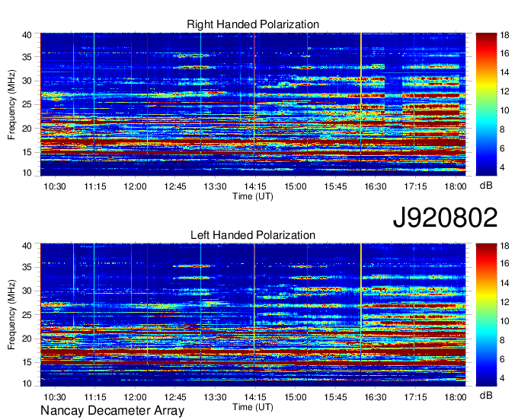Viewport: 518px width, 420px height.
Task: Click the 10 value on bottom colorbar scale
Action: pos(504,321)
